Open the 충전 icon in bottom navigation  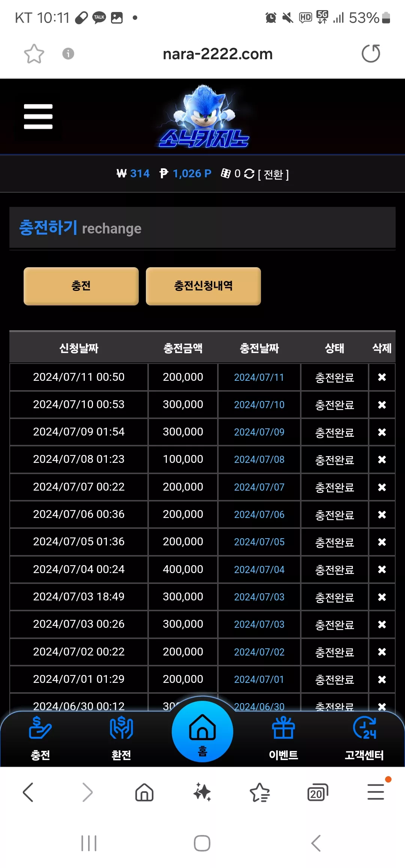pos(40,738)
